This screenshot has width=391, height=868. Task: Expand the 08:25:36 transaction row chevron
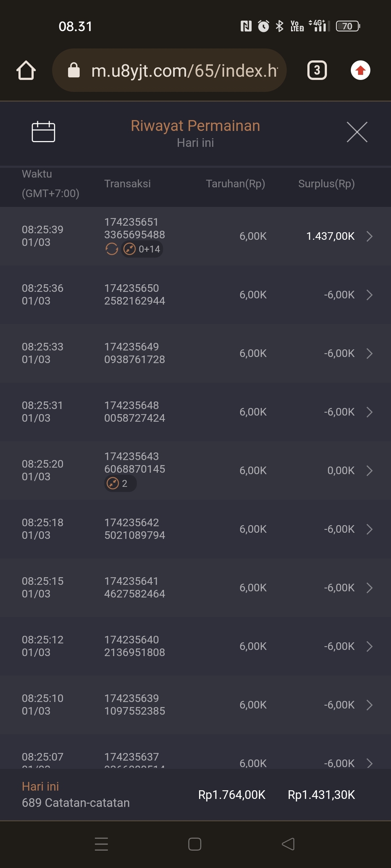[369, 295]
